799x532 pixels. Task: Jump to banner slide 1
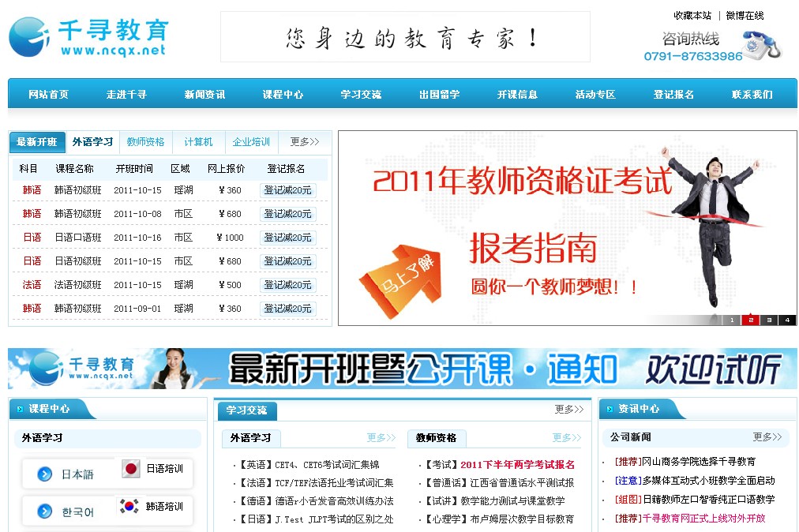coord(732,320)
